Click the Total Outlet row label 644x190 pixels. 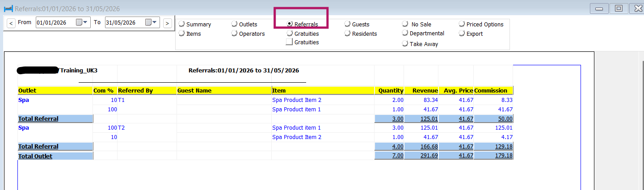35,156
